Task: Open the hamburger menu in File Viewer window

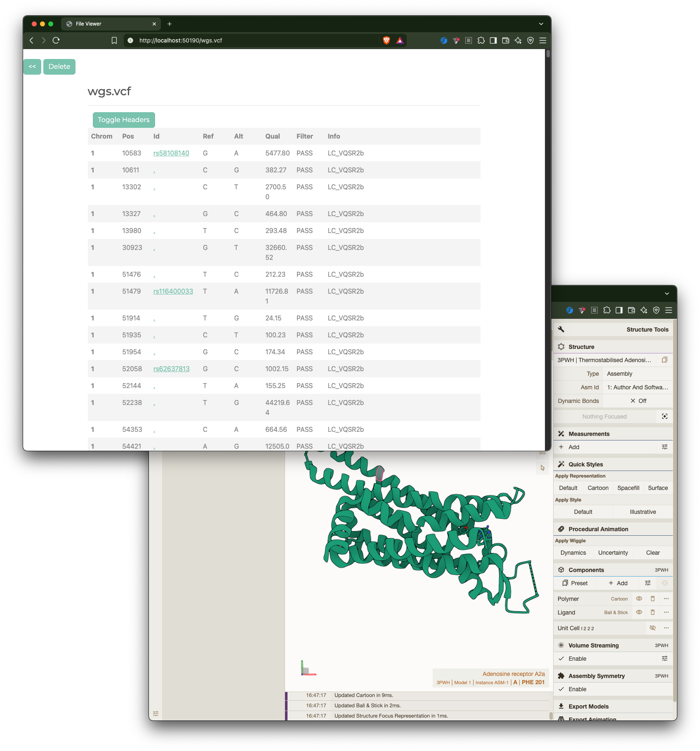Action: [543, 40]
